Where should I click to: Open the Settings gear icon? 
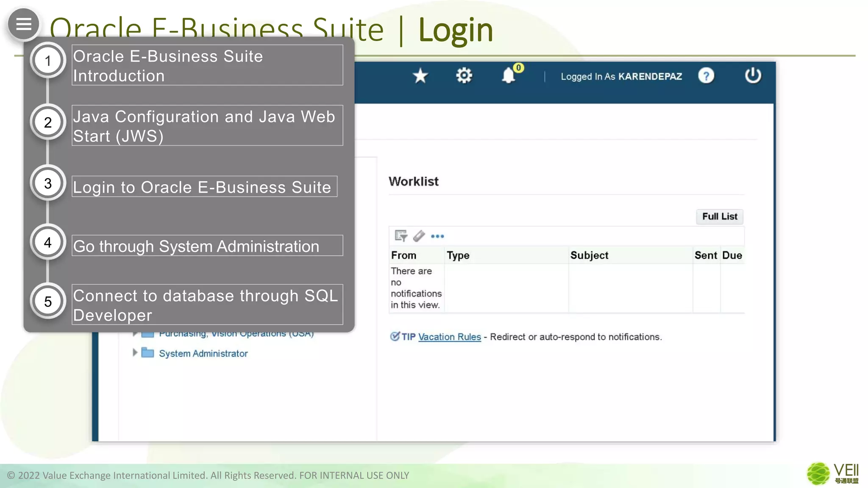464,76
